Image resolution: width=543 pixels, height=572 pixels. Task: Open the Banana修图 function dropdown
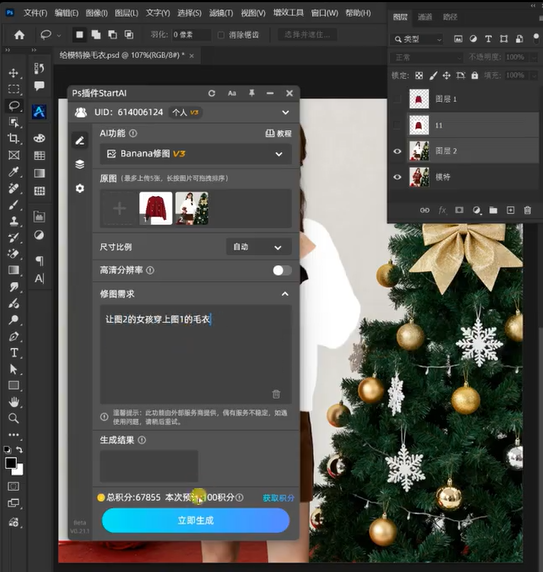pyautogui.click(x=196, y=154)
